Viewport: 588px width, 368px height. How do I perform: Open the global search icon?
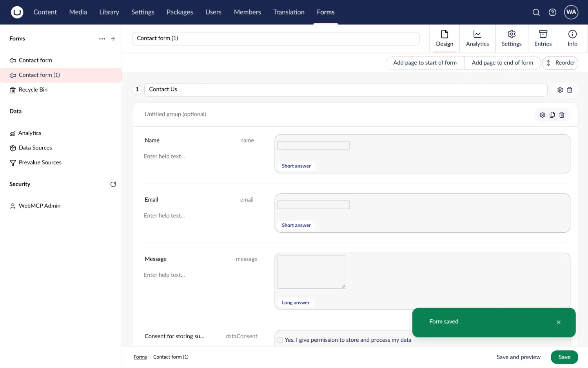coord(536,12)
